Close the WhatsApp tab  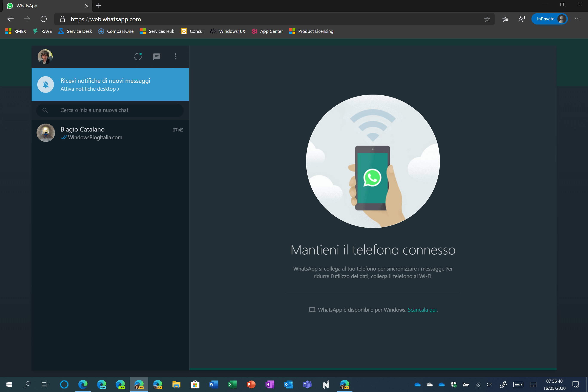coord(86,6)
